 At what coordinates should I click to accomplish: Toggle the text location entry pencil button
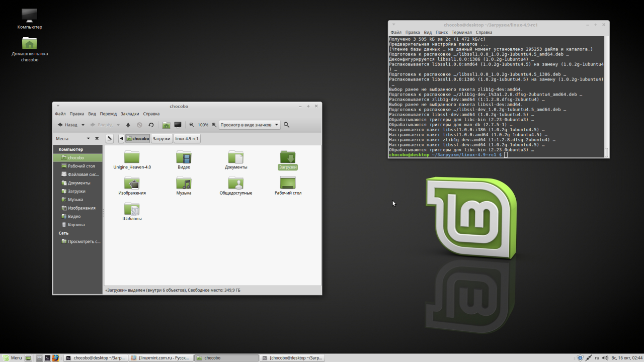(x=110, y=138)
